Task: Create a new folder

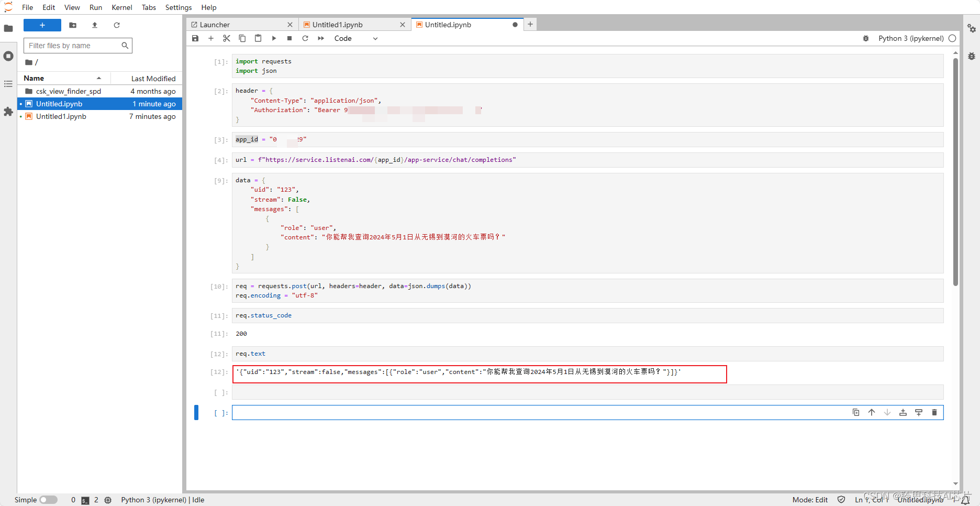Action: pos(73,25)
